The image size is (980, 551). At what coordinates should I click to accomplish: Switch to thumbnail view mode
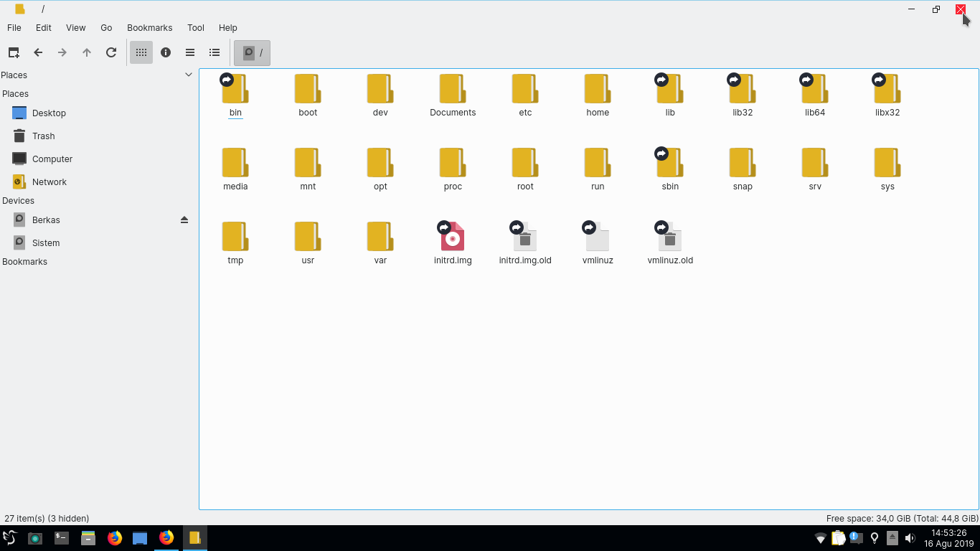click(x=166, y=52)
